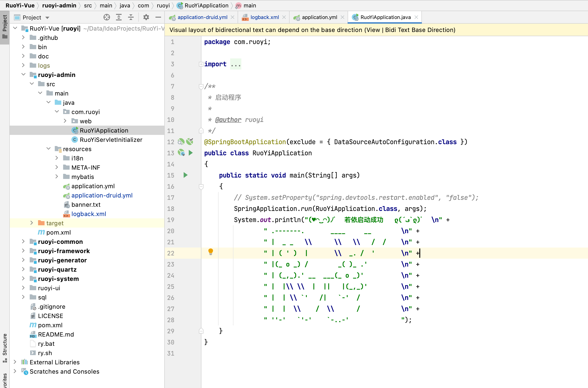
Task: Select RuoYiApplication in the project tree
Action: click(104, 130)
